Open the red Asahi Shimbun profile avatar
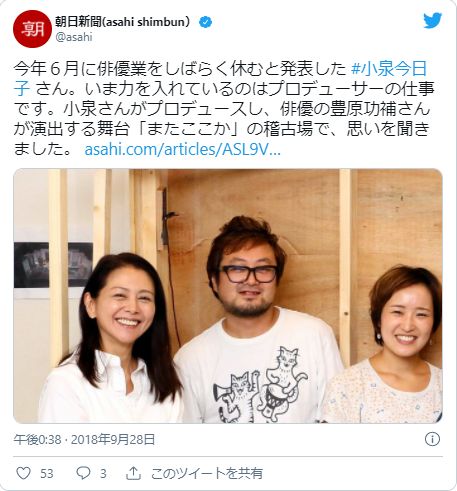This screenshot has height=491, width=457. click(32, 29)
